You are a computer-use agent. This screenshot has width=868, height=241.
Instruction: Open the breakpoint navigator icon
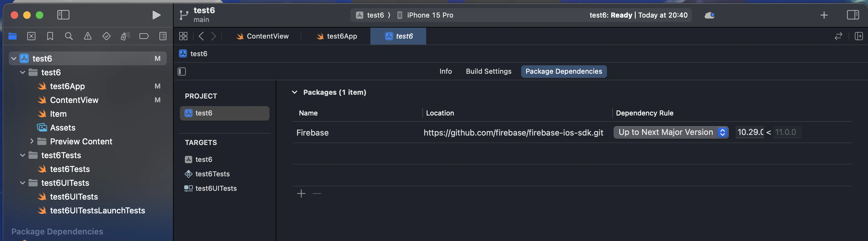[x=144, y=36]
